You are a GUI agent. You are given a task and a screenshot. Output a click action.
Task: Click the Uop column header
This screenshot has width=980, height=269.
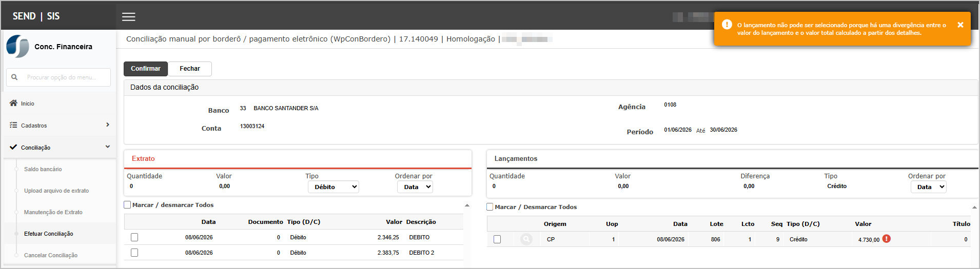[612, 224]
